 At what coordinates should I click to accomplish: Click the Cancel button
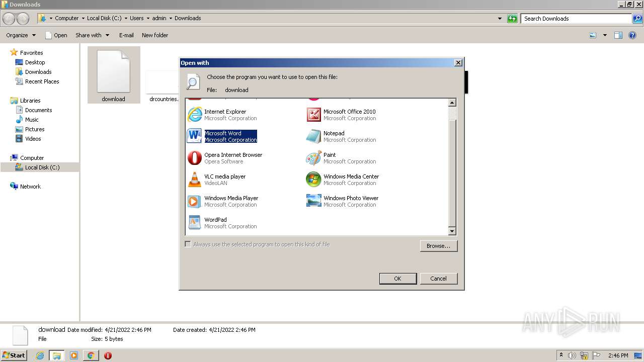438,279
